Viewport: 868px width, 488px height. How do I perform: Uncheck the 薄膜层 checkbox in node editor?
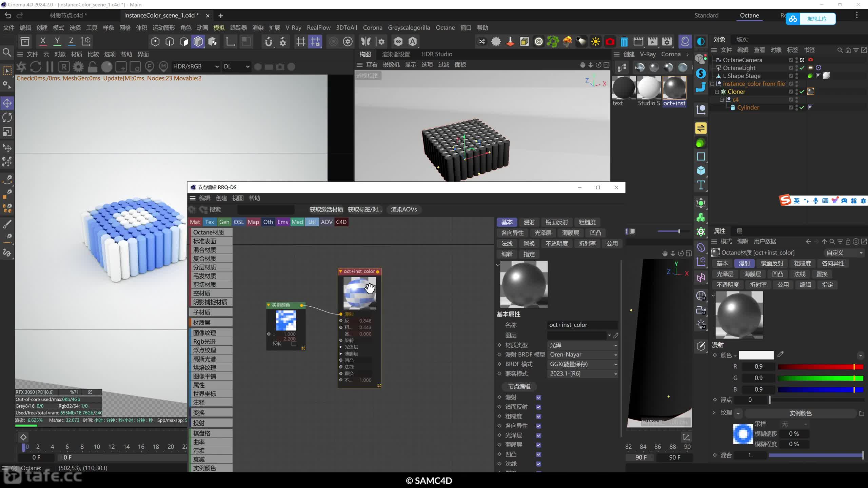click(x=538, y=445)
